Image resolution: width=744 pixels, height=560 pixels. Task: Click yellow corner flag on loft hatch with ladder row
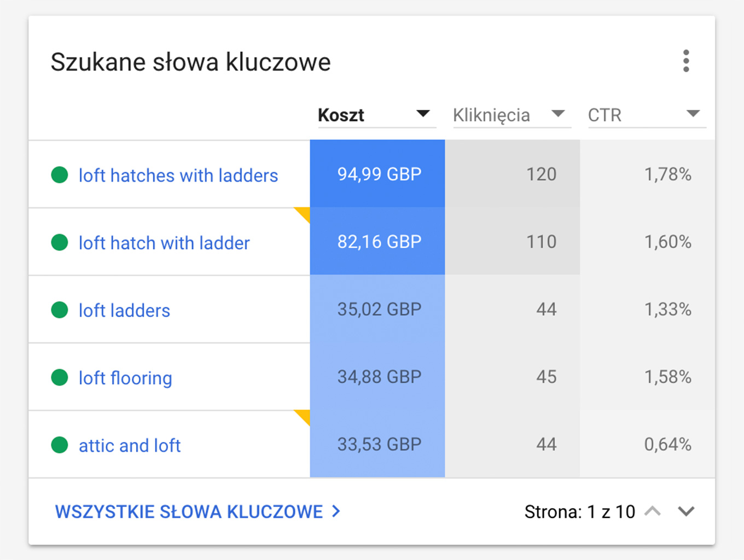(304, 213)
